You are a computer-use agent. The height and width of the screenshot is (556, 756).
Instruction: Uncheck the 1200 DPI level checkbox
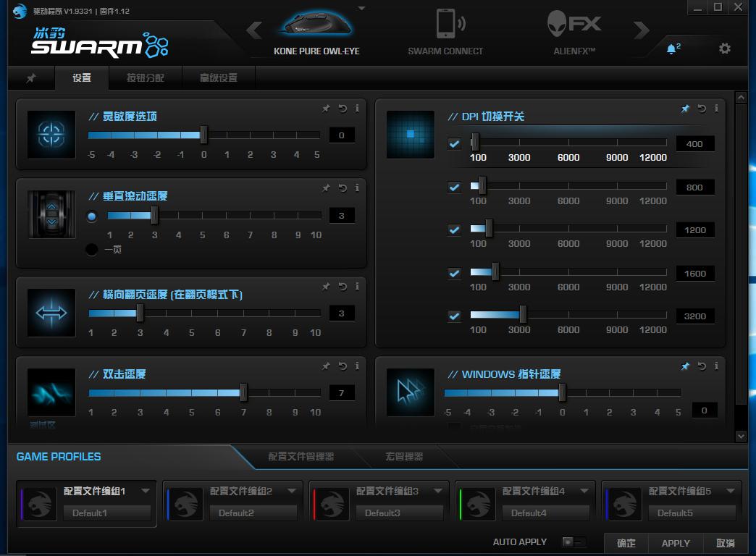point(454,230)
